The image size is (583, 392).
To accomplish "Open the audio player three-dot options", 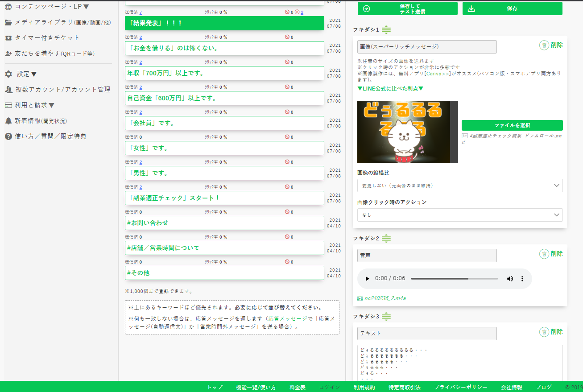I will point(522,279).
